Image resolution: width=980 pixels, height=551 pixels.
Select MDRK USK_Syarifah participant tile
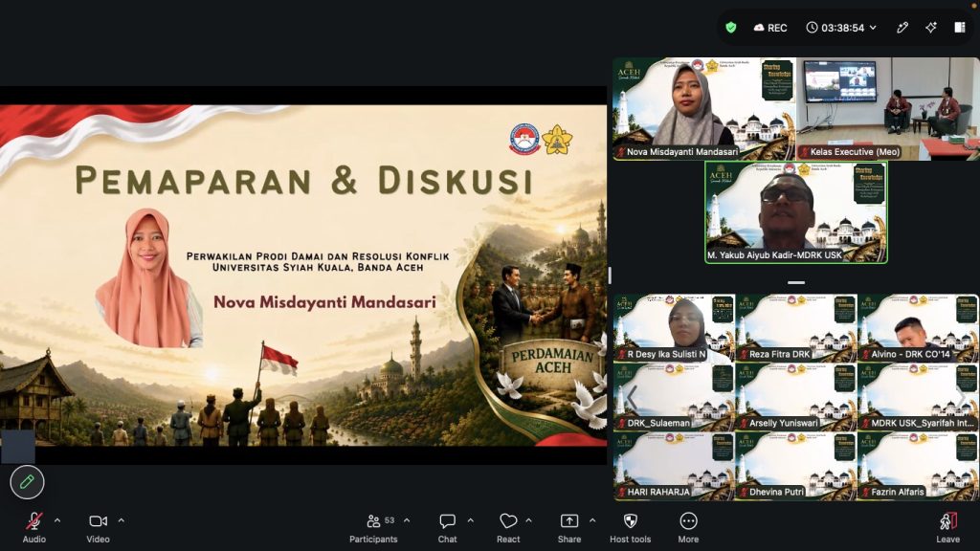919,397
